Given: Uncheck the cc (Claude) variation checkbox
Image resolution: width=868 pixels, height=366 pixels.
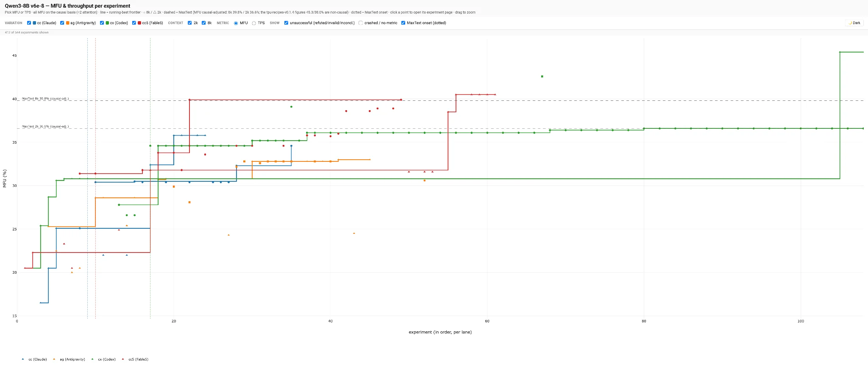Looking at the screenshot, I should (29, 23).
